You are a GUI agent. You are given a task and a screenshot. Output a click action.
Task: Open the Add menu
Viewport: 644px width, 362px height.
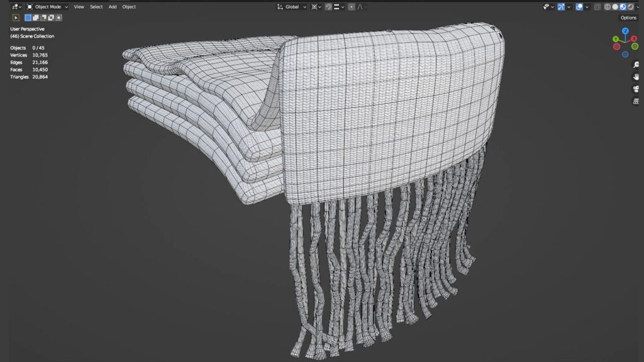[x=113, y=7]
